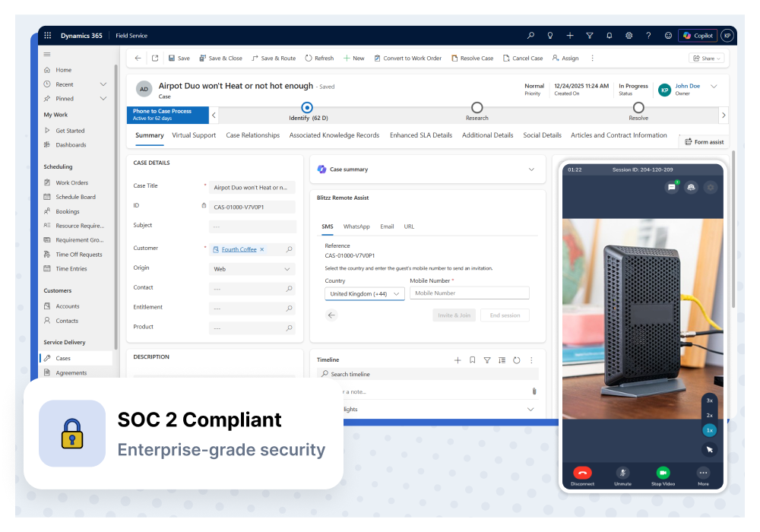Open the app launcher waffle icon

[x=47, y=36]
